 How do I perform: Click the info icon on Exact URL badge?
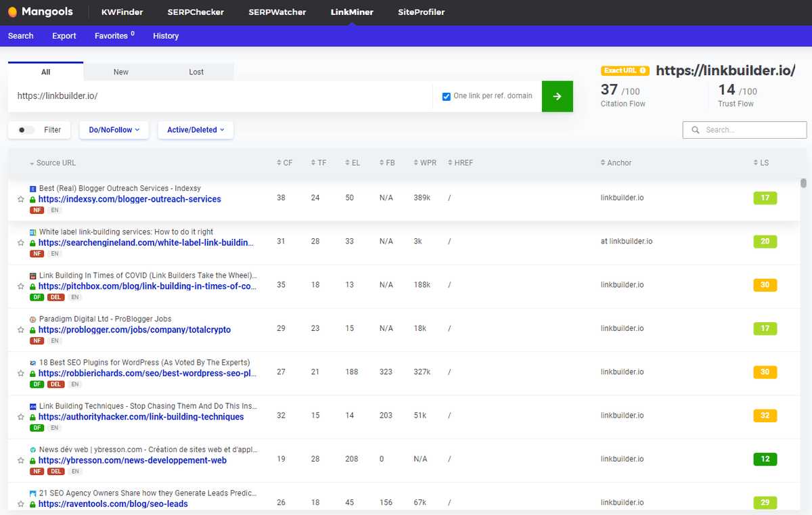(x=642, y=70)
